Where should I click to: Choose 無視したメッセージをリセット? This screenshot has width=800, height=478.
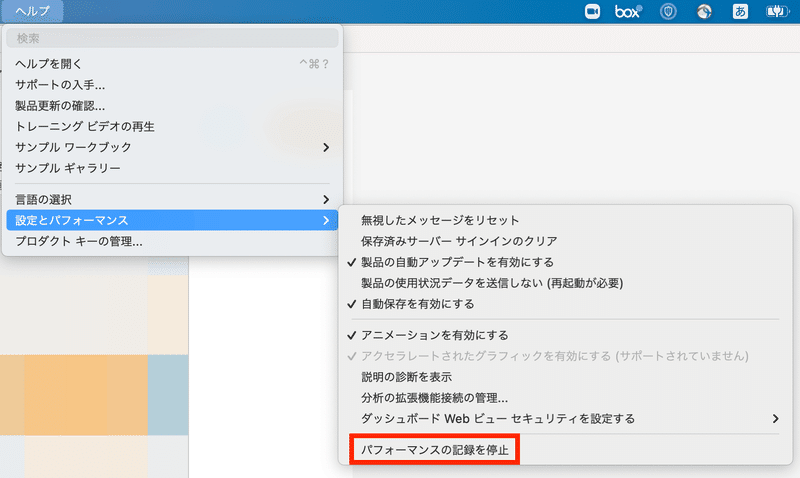pos(565,220)
